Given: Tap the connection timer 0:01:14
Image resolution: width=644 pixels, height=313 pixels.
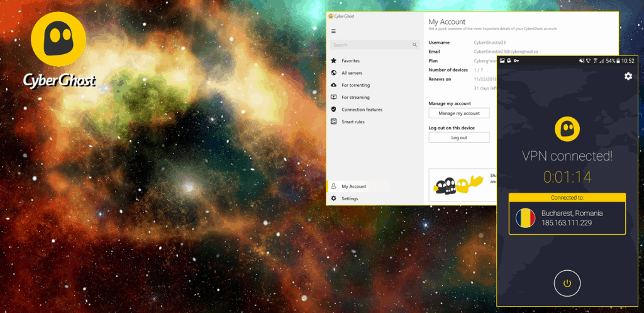Looking at the screenshot, I should point(567,177).
